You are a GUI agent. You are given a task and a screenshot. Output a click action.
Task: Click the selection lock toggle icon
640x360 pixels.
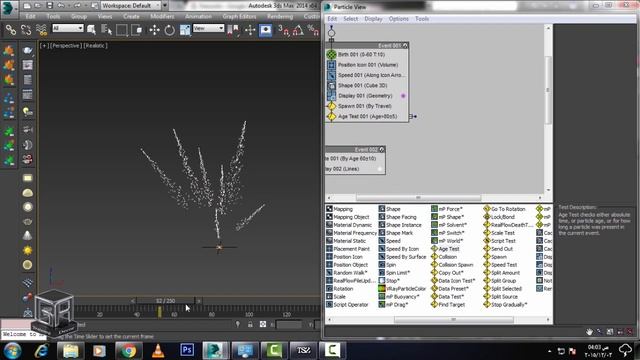(x=250, y=324)
